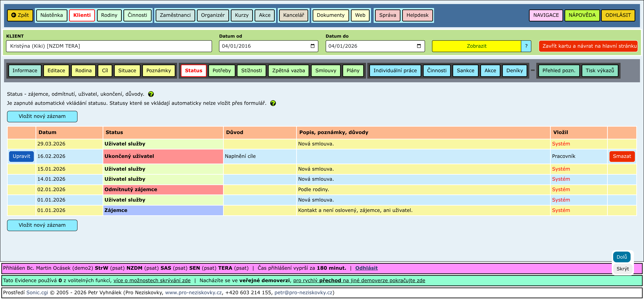644x307 pixels.
Task: Open calendar picker in Datum od field
Action: tap(312, 46)
